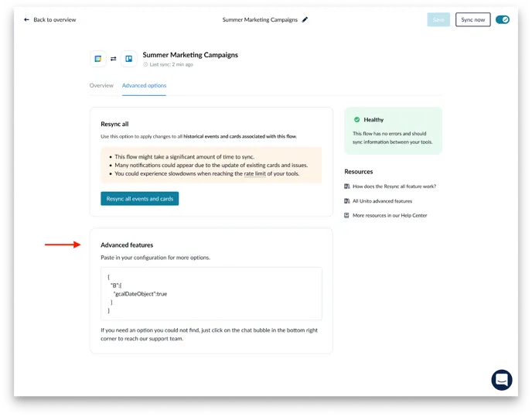Click inside the advanced configuration JSON field

210,293
